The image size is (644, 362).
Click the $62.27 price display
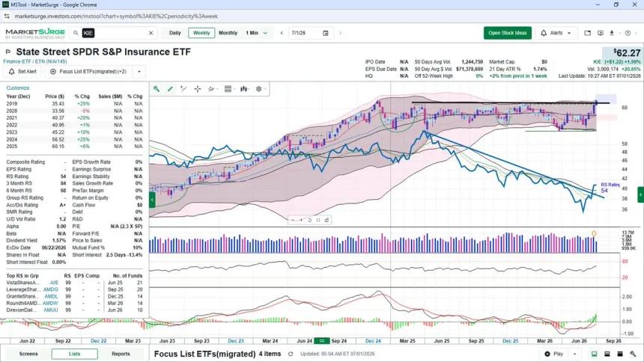(x=628, y=53)
